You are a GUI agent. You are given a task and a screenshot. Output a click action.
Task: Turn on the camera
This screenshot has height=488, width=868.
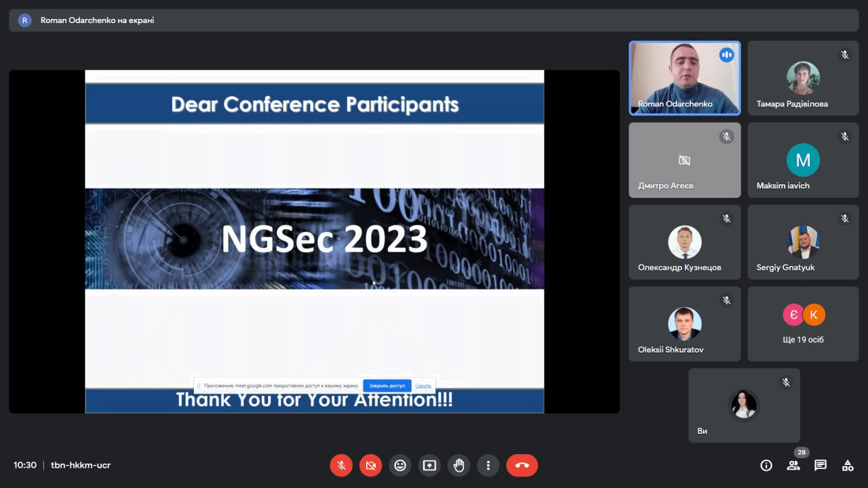coord(370,466)
